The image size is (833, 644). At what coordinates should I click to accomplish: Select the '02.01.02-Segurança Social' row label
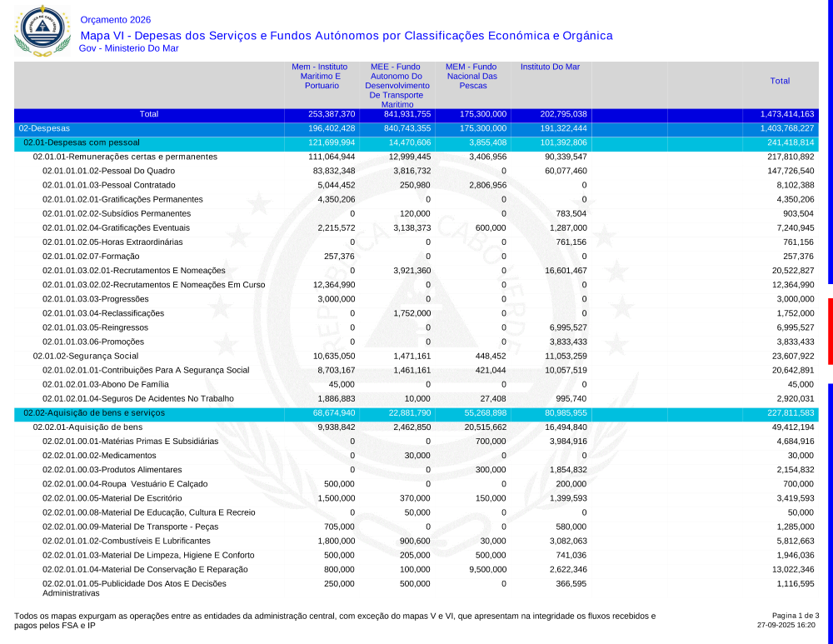tap(85, 356)
